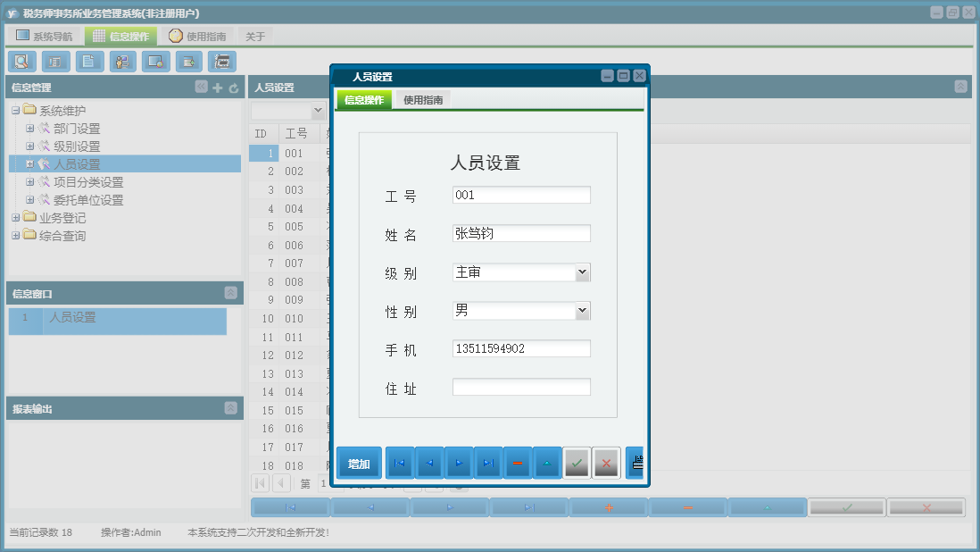Click the ID column header
The height and width of the screenshot is (552, 980).
coord(262,134)
